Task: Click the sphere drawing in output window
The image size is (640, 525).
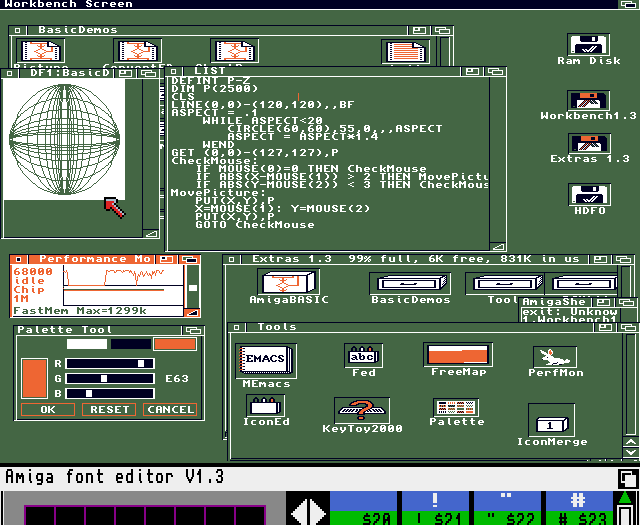Action: tap(64, 139)
